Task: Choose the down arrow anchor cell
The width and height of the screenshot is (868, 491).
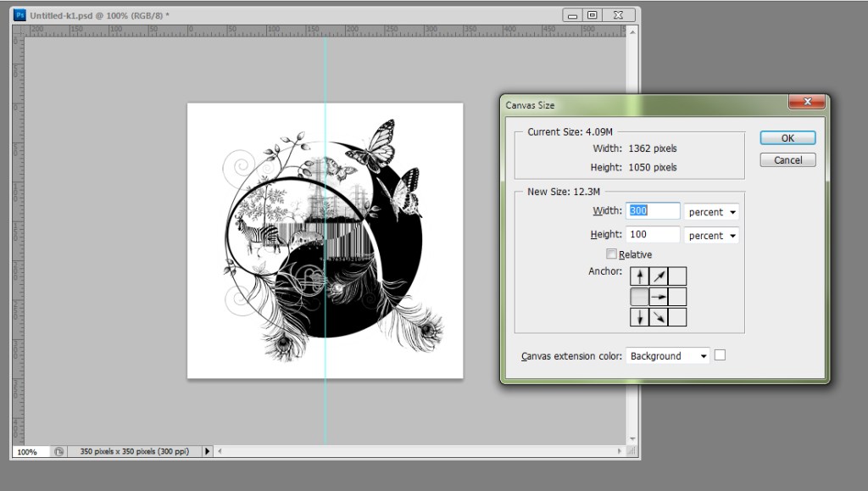Action: coord(640,317)
